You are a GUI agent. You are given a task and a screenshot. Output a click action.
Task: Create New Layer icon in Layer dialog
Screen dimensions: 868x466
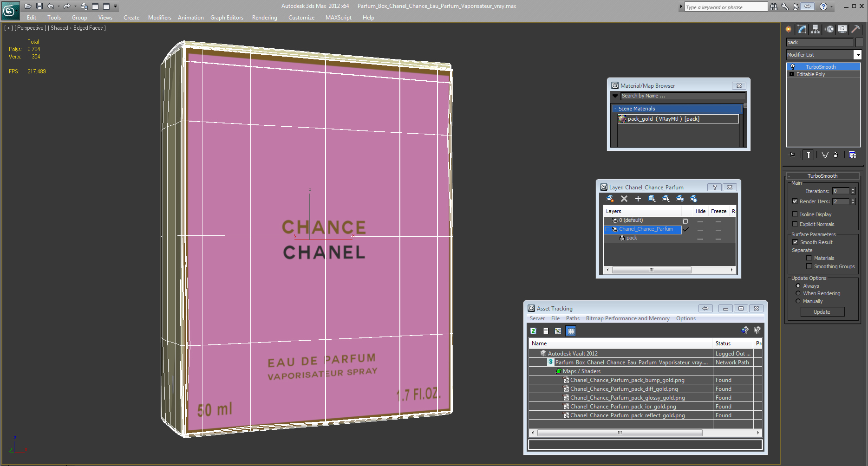tap(610, 199)
